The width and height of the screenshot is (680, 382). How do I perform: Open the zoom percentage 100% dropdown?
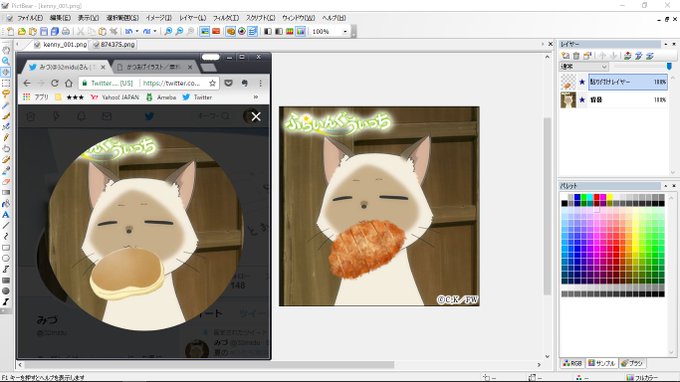coord(345,32)
